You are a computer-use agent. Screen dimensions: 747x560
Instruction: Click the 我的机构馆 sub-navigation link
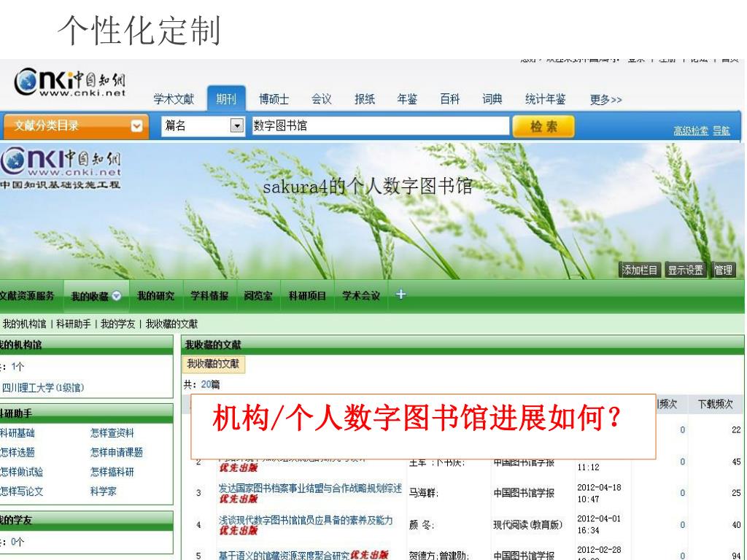24,324
